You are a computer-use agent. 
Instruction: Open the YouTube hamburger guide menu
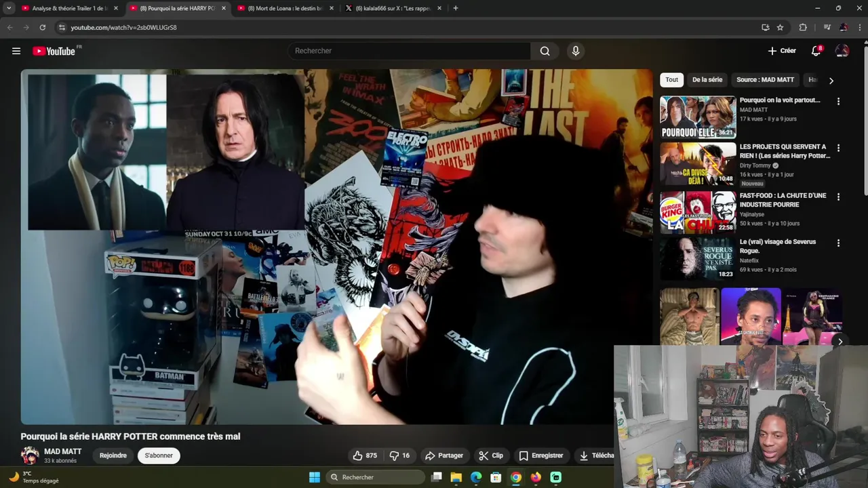[16, 51]
